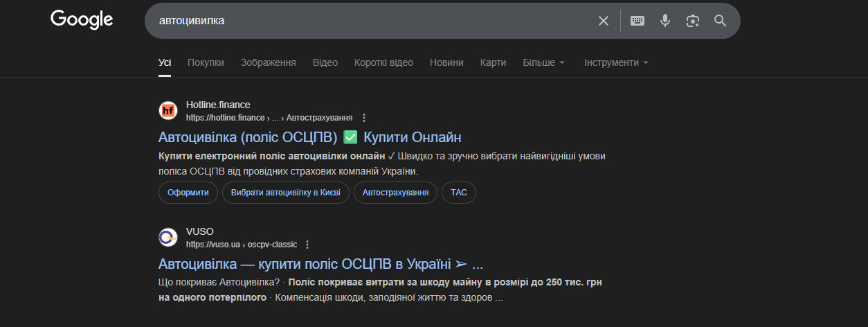
Task: Open the Google logo homepage
Action: (x=82, y=20)
